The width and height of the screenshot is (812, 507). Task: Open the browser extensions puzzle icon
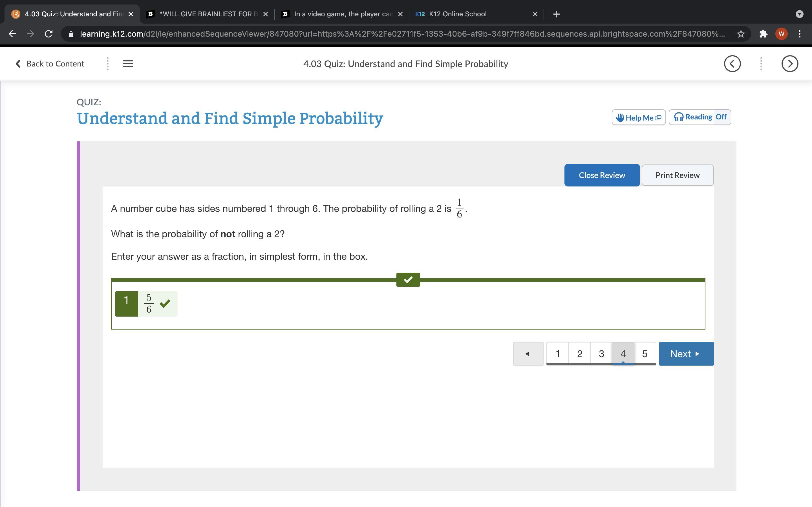(x=763, y=34)
